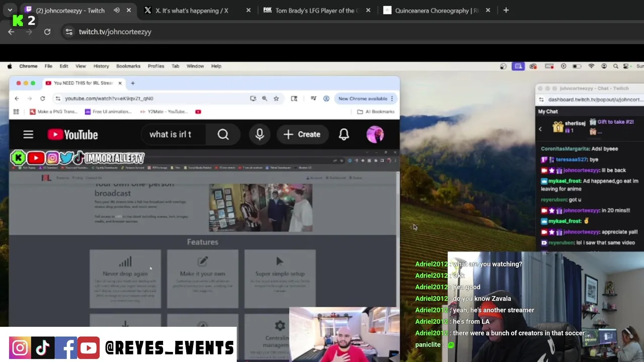Open the Chrome profile icon in the toolbar
The image size is (644, 362).
[x=326, y=99]
